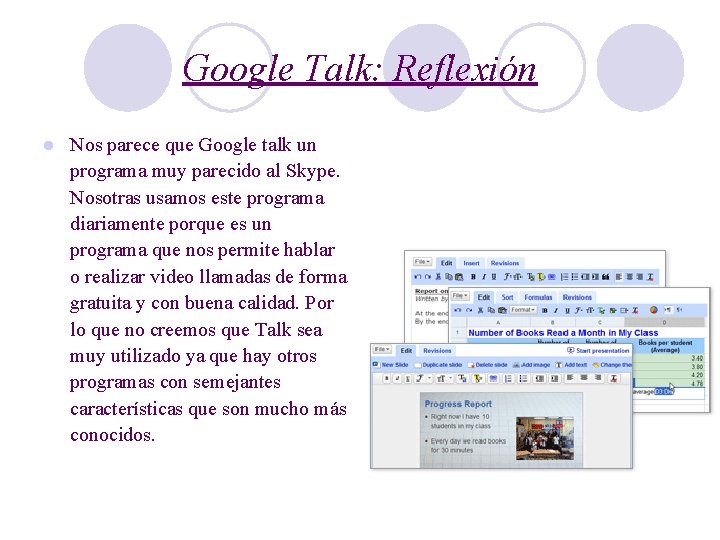The height and width of the screenshot is (540, 720).
Task: Toggle Bold in the spreadsheet toolbar
Action: pos(545,311)
